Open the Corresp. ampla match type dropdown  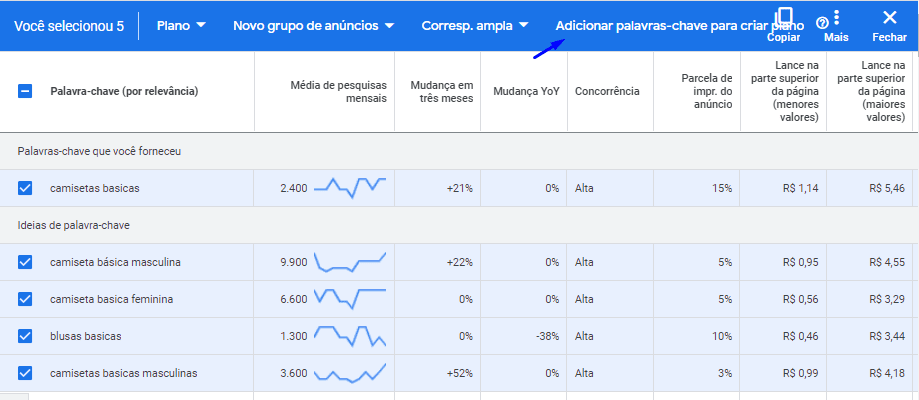(475, 25)
